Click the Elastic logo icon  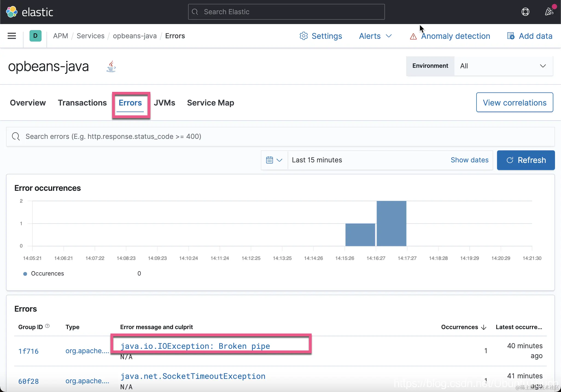coord(12,12)
